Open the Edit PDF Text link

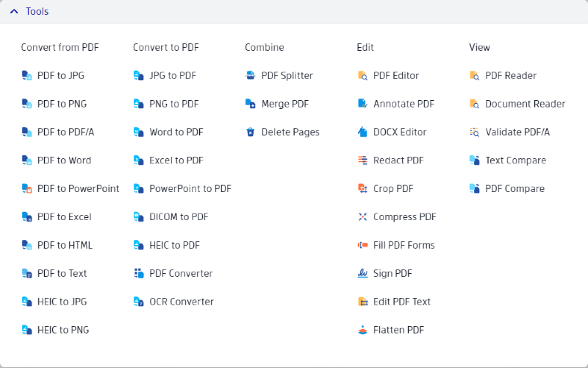click(401, 302)
